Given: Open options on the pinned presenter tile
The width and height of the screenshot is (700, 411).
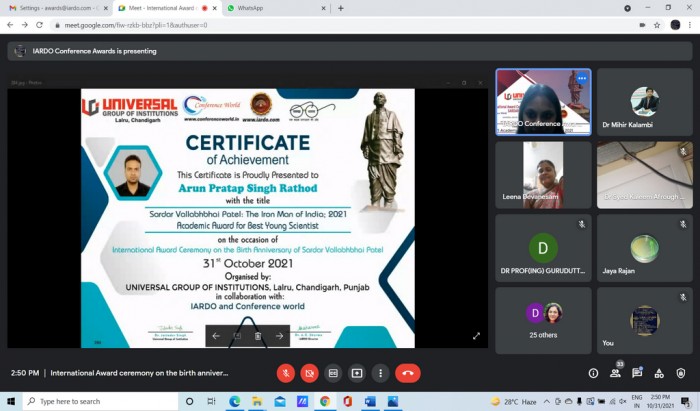Looking at the screenshot, I should click(x=581, y=78).
